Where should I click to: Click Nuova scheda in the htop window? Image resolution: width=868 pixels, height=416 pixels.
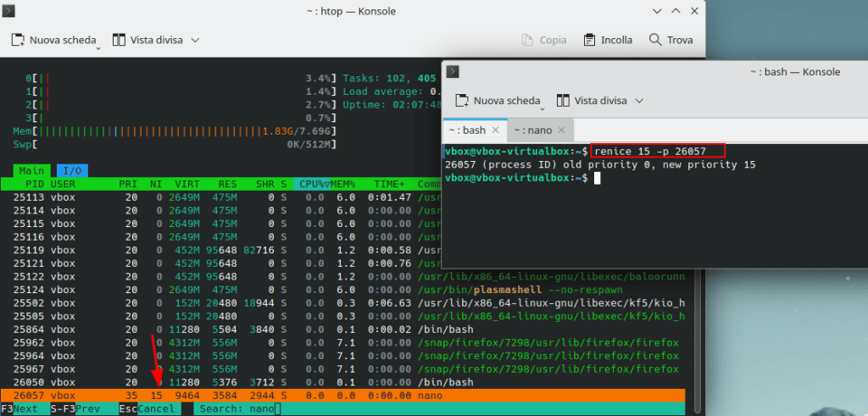point(54,40)
